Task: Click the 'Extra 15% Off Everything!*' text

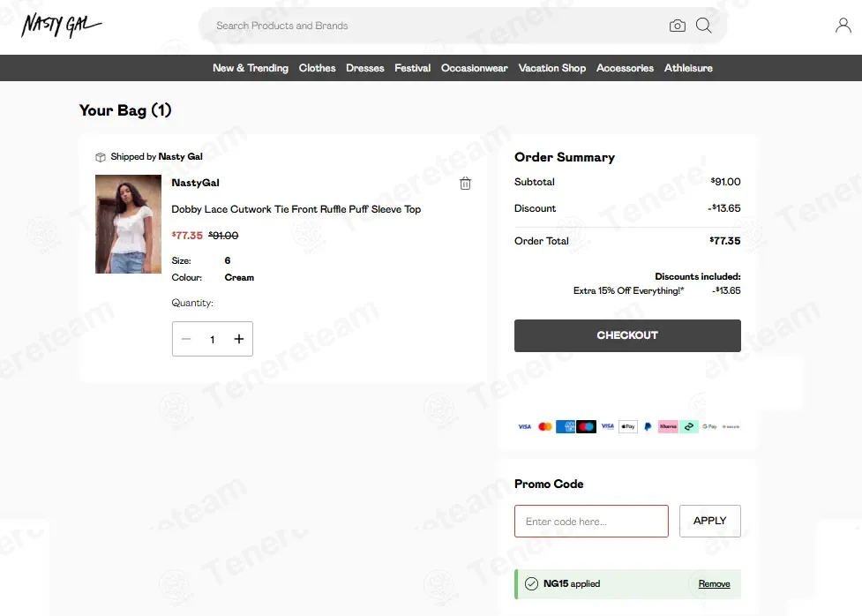Action: 628,290
